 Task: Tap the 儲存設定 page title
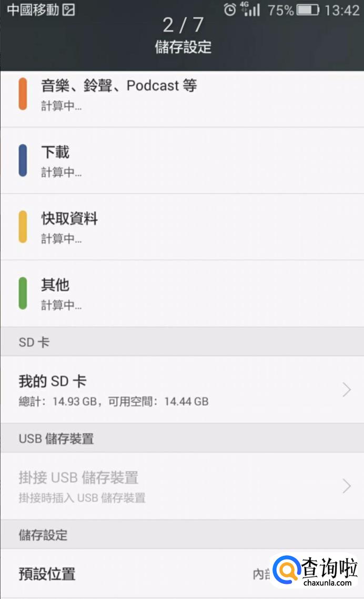(x=183, y=47)
